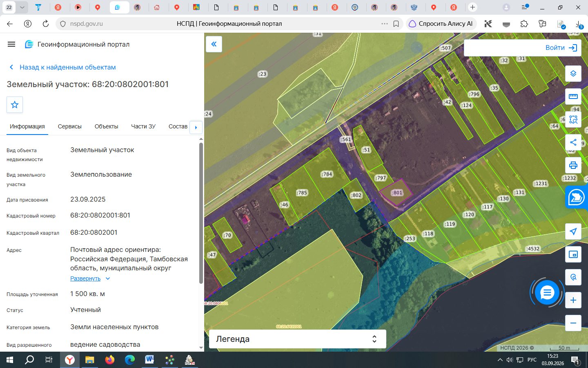Bookmark this page in the address bar
588x368 pixels.
click(x=396, y=24)
